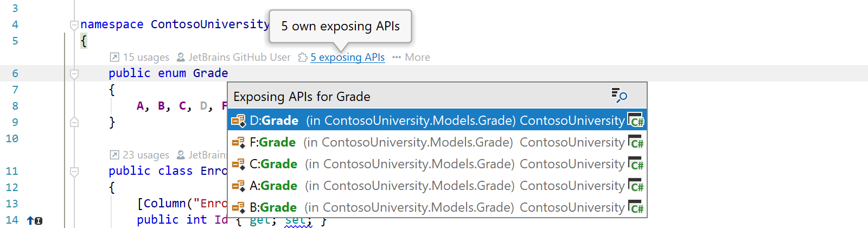868x228 pixels.
Task: Select B:Grade in the exposing APIs list
Action: [x=437, y=207]
